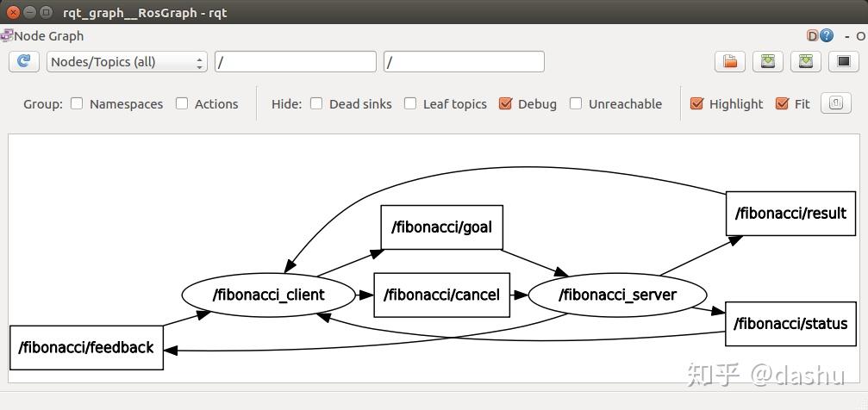Open help via blue question mark icon

coord(827,36)
